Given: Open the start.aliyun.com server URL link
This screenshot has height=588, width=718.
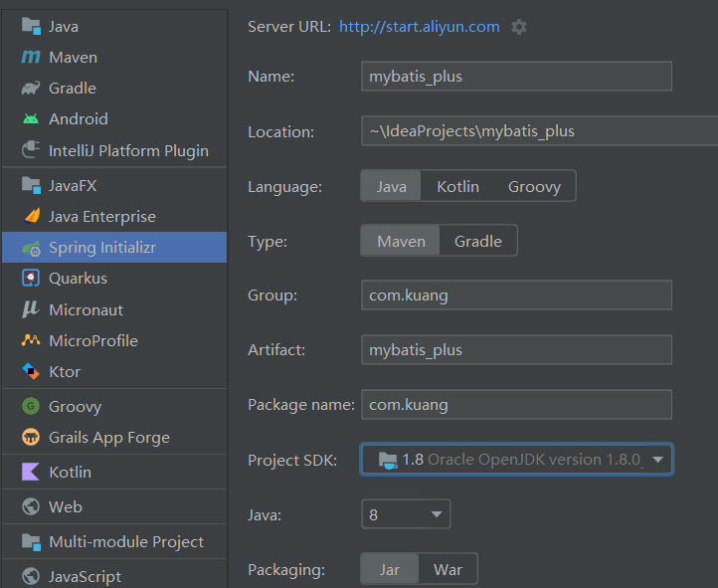Looking at the screenshot, I should [420, 27].
